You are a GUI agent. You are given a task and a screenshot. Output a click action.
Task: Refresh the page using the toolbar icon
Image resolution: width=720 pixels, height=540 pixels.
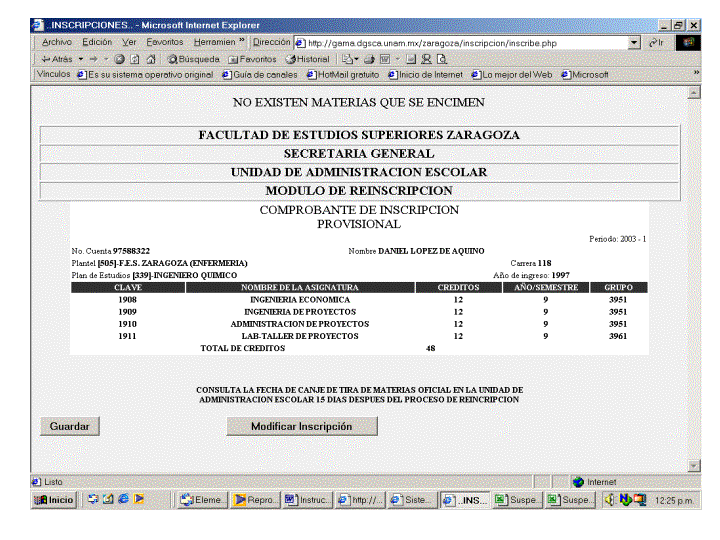(x=135, y=59)
